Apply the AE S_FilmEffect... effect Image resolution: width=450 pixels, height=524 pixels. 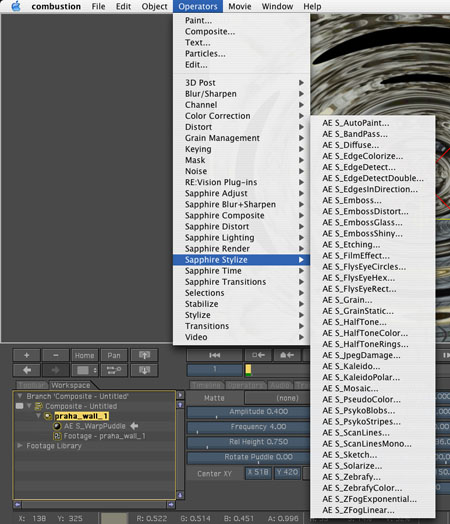[372, 256]
